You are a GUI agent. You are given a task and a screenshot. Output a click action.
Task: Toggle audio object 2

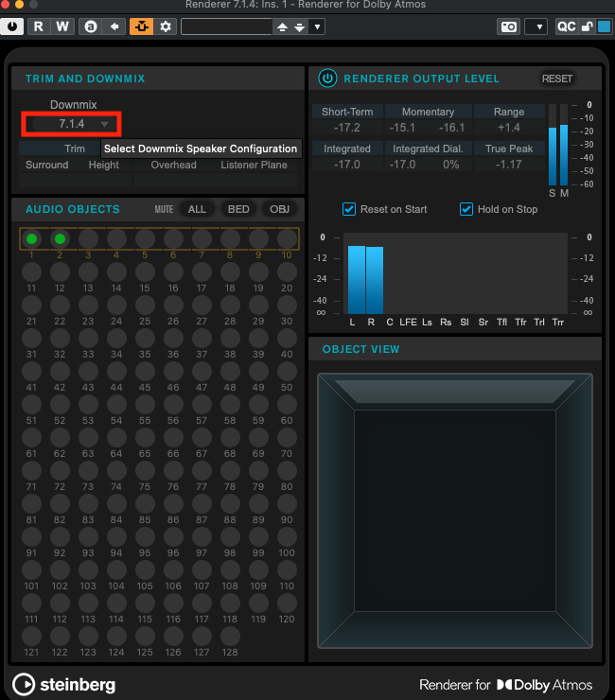coord(60,238)
